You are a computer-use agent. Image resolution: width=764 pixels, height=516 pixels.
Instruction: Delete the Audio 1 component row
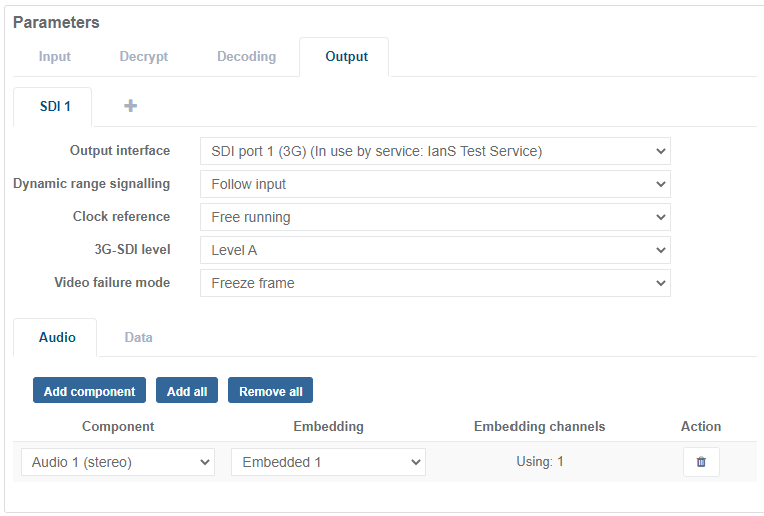[700, 462]
